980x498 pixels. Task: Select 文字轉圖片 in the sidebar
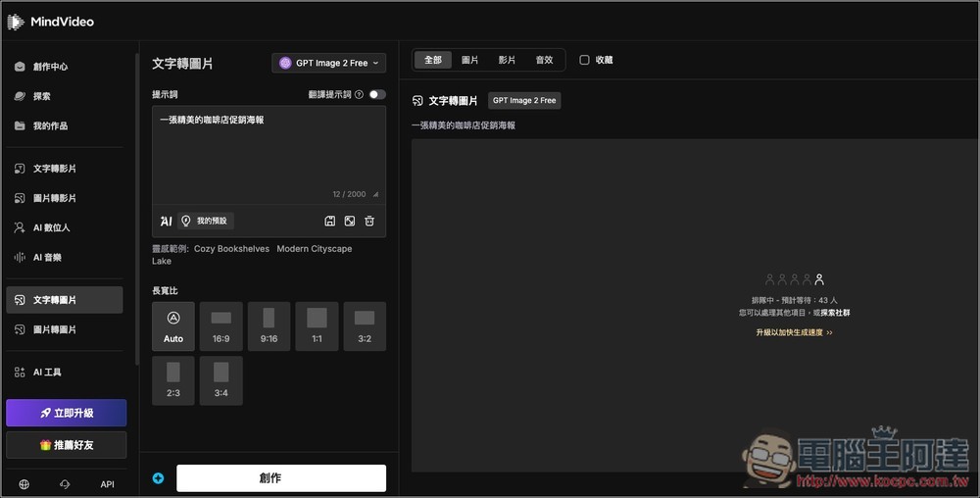(x=65, y=300)
